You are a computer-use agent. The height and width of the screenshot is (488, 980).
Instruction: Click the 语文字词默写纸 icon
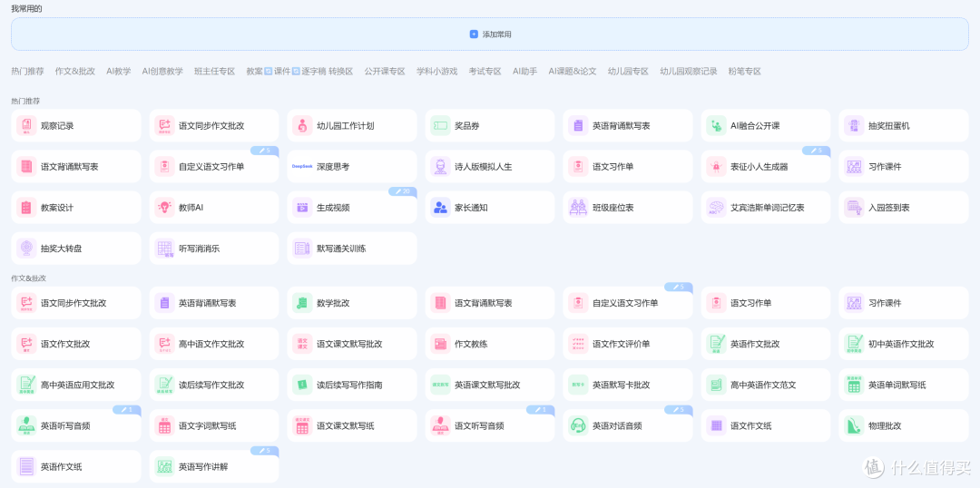point(165,426)
